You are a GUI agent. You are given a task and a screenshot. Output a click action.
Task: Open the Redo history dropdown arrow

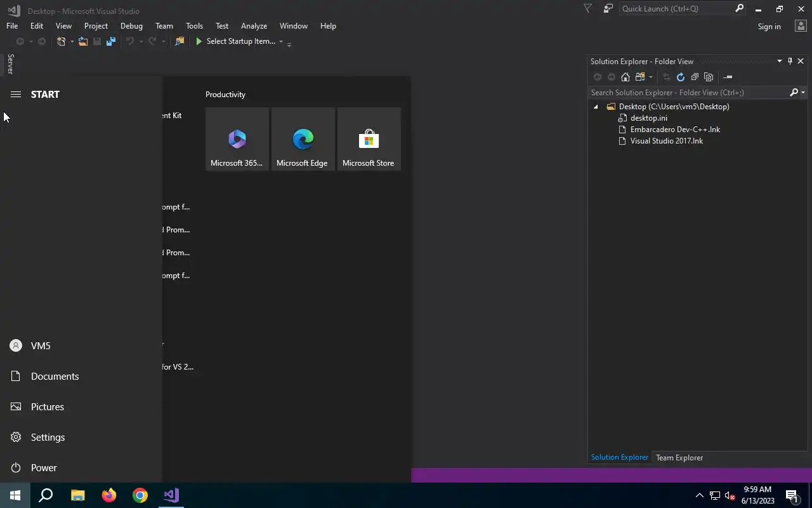(163, 42)
